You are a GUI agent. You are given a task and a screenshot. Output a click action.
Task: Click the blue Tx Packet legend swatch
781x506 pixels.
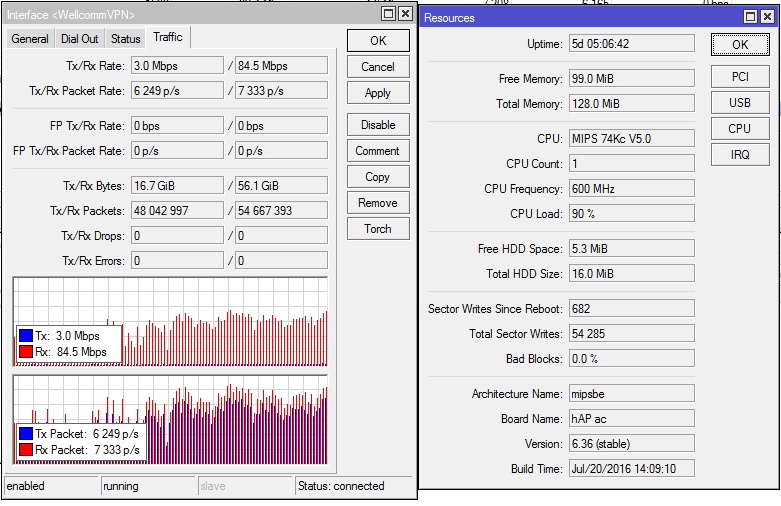tap(26, 434)
